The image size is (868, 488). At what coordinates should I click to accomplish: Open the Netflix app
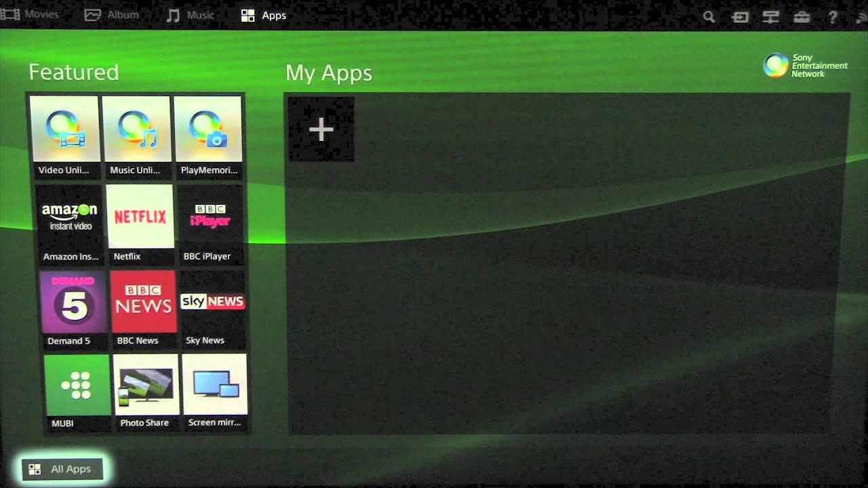pos(140,224)
